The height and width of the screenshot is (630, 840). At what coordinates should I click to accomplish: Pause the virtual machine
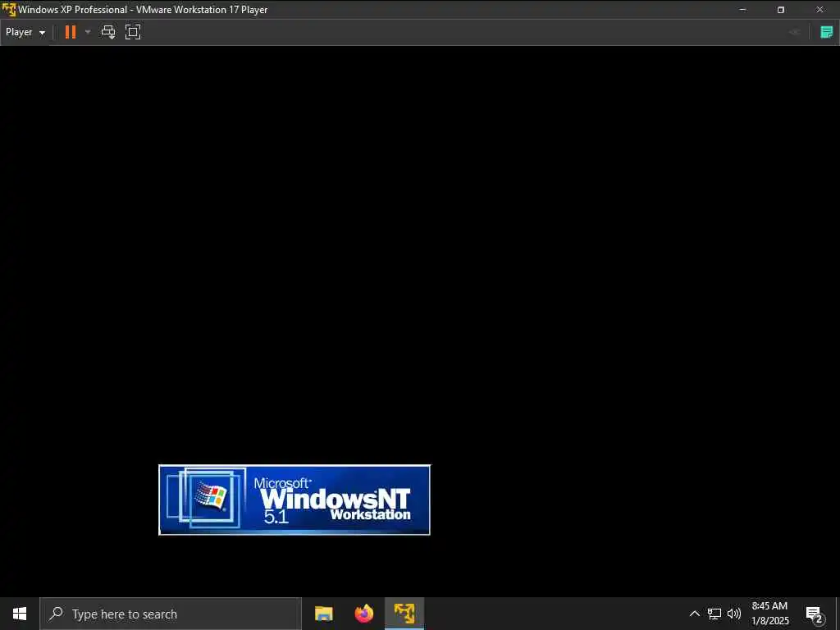pos(71,32)
